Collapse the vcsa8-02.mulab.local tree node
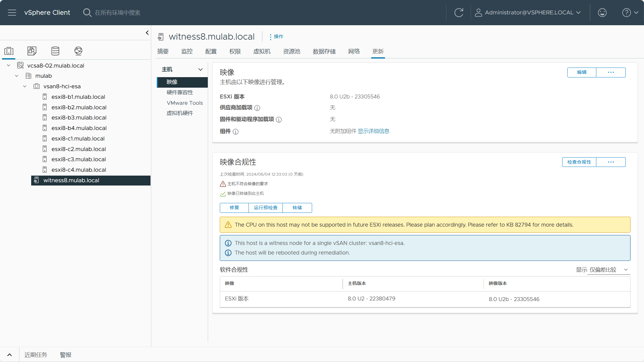Image resolution: width=644 pixels, height=362 pixels. (8, 65)
